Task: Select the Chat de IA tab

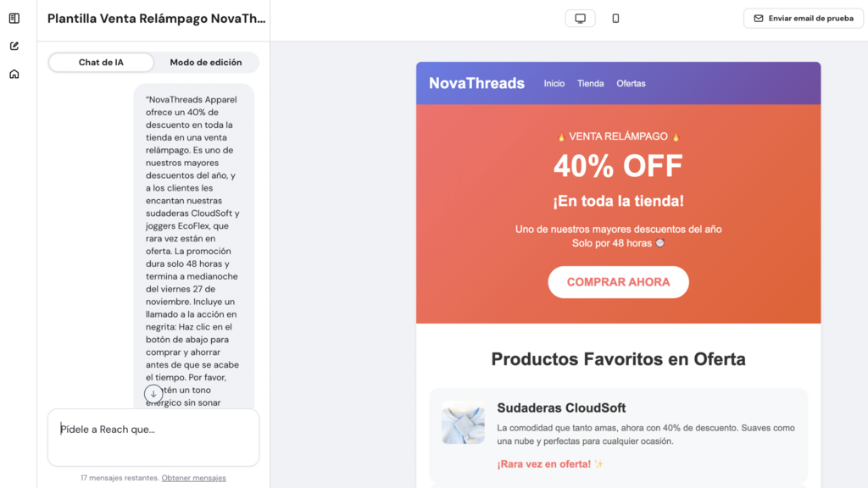Action: (102, 63)
